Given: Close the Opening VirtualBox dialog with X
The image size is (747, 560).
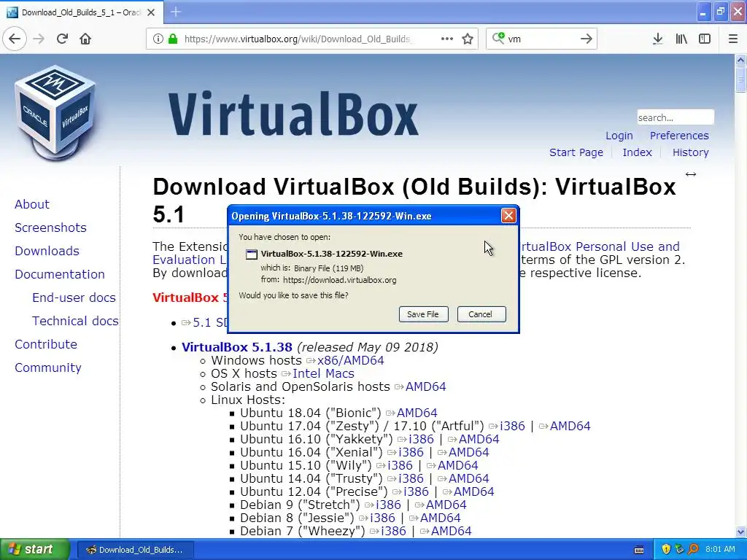Looking at the screenshot, I should click(508, 216).
